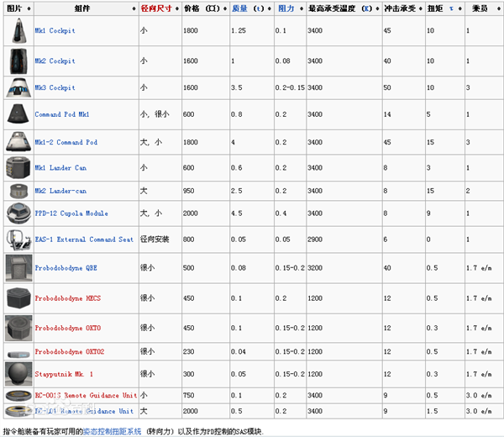The width and height of the screenshot is (504, 437).
Task: Sort table by 组件 column arrows
Action: 134,8
